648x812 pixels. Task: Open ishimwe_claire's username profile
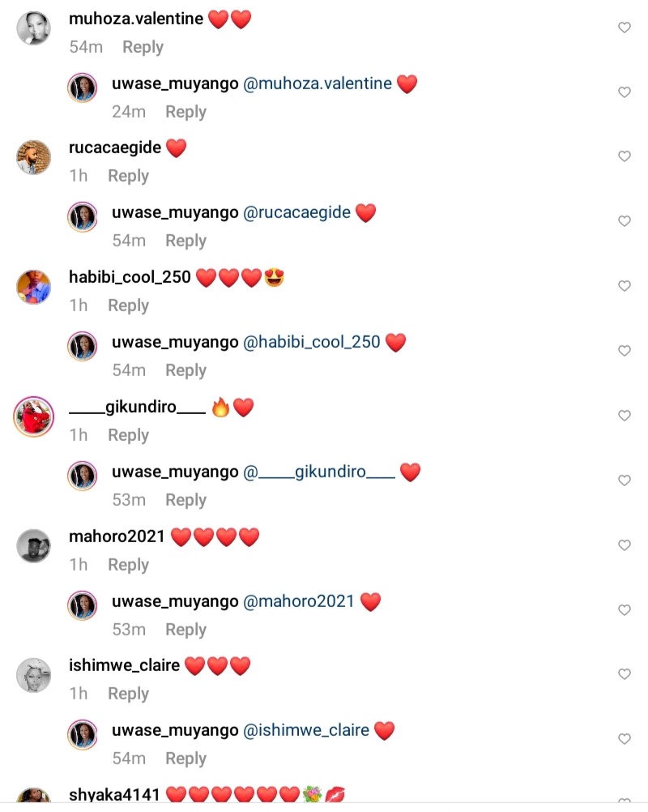124,665
